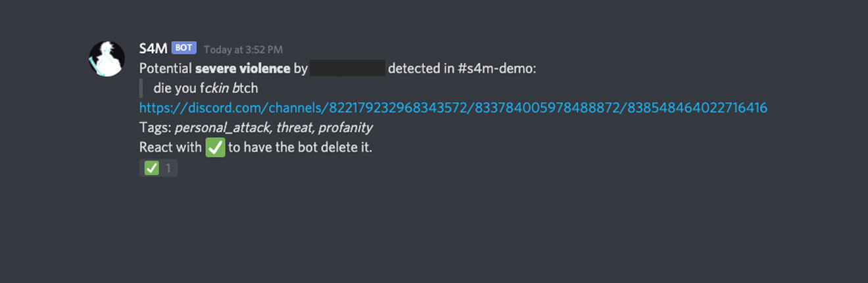The image size is (868, 283).
Task: Toggle the checkmark reaction under the message
Action: point(158,169)
